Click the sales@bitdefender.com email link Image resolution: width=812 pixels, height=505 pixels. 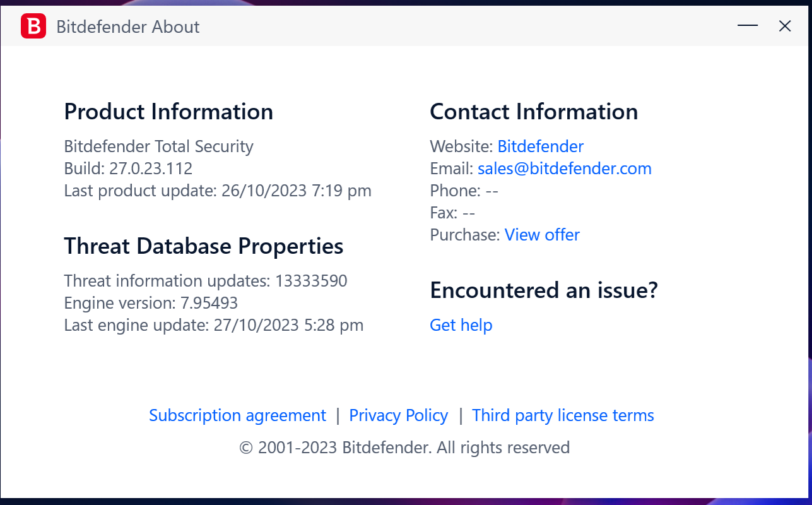click(x=564, y=169)
